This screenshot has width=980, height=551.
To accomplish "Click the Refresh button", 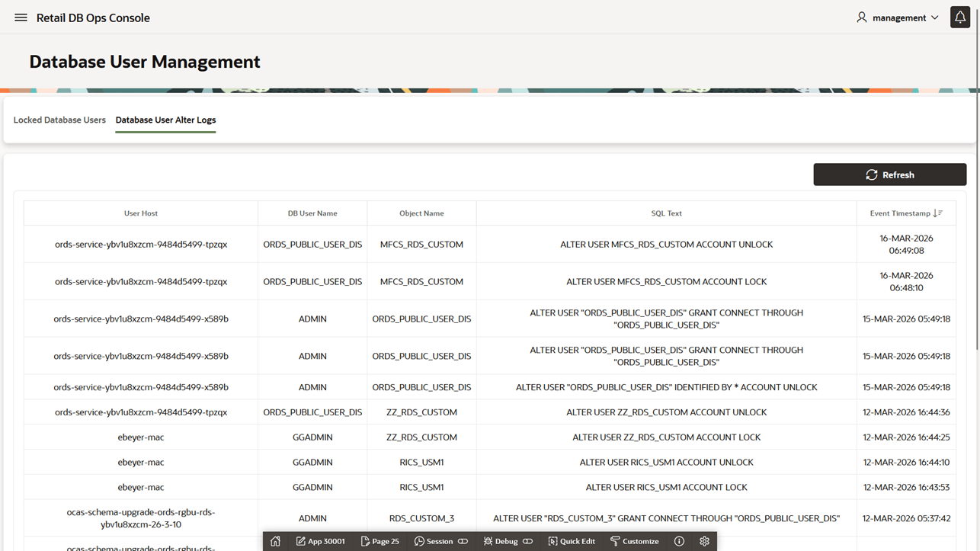I will [890, 175].
